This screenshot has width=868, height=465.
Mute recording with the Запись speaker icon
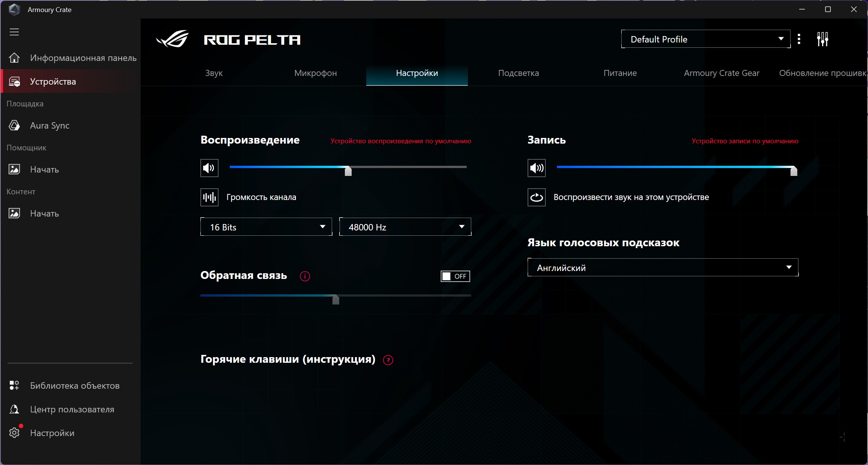[537, 168]
